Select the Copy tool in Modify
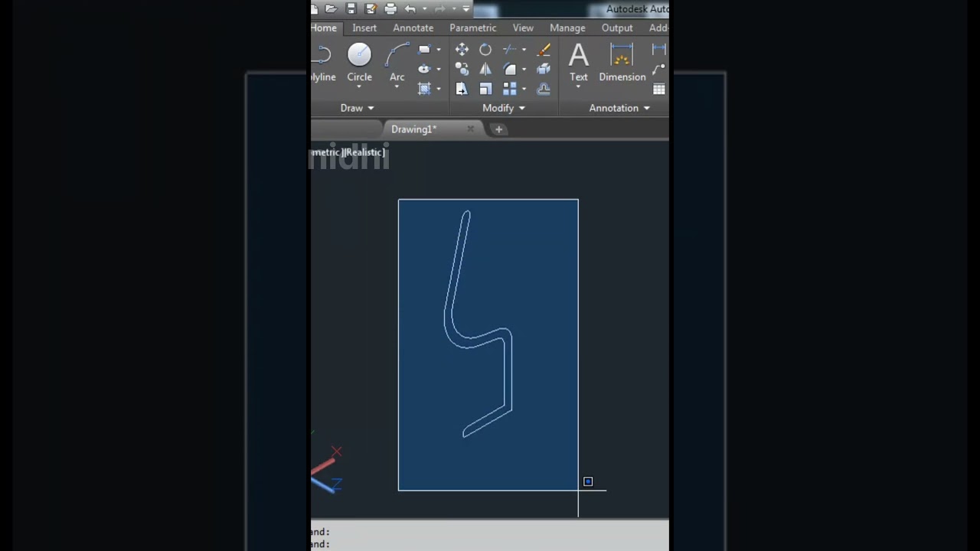Image resolution: width=980 pixels, height=551 pixels. click(x=462, y=69)
